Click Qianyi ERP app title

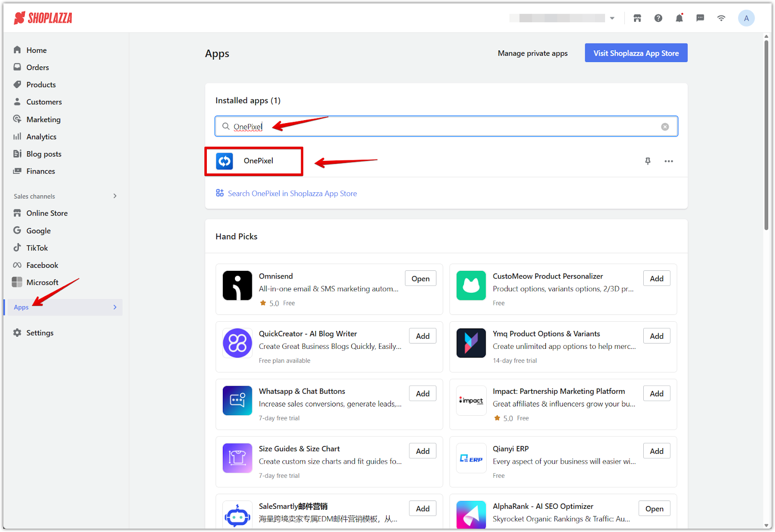pos(511,449)
